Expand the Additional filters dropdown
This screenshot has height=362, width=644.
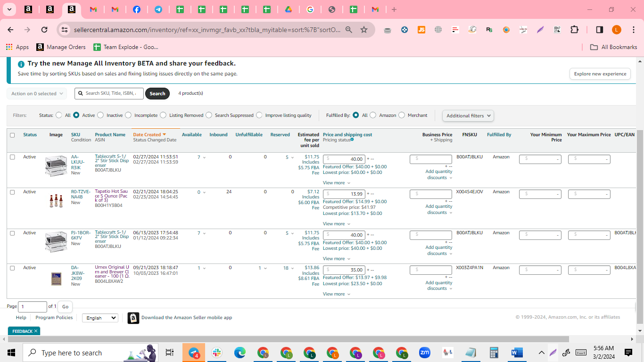(x=468, y=115)
